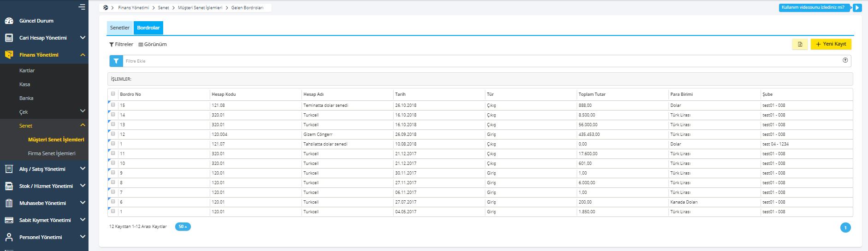Expand Stok / Hizmet Yönetimi chevron
The height and width of the screenshot is (251, 868).
[83, 186]
